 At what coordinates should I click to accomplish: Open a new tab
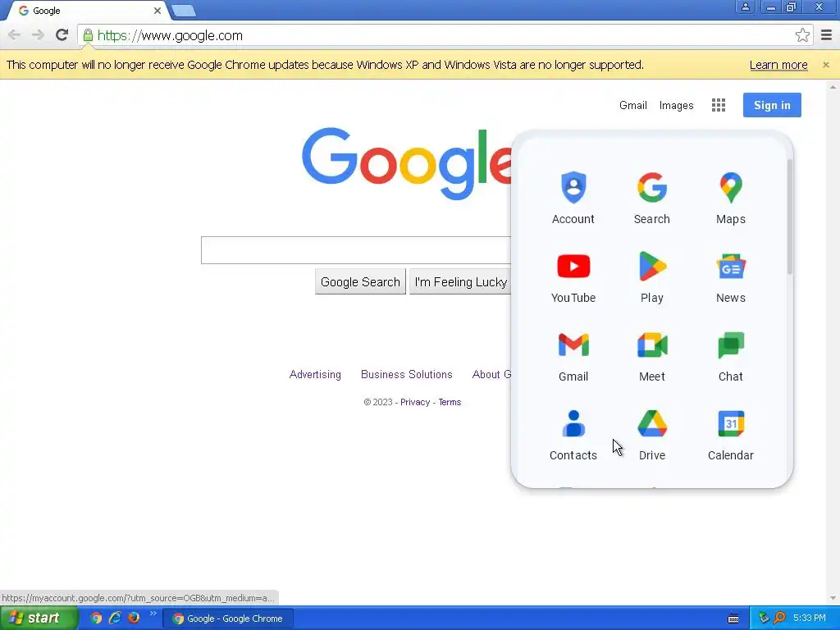(184, 11)
